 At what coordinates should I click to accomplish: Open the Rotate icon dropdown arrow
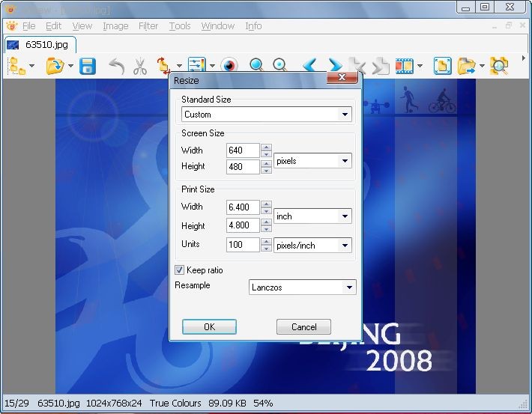pos(179,65)
